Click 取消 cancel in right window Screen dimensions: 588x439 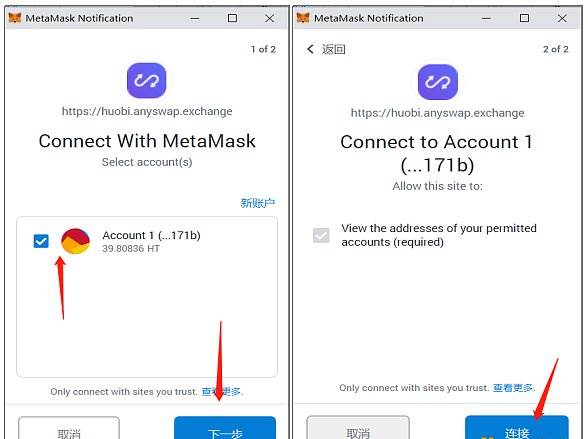point(358,427)
